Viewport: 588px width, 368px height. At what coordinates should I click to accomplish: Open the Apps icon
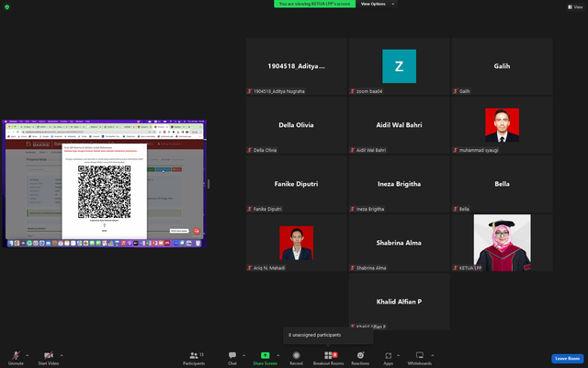tap(388, 355)
